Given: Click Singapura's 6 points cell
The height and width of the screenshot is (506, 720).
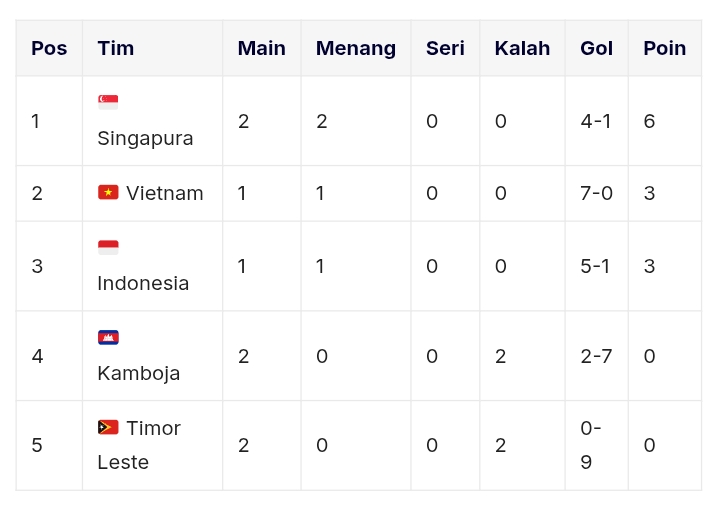Looking at the screenshot, I should [649, 121].
